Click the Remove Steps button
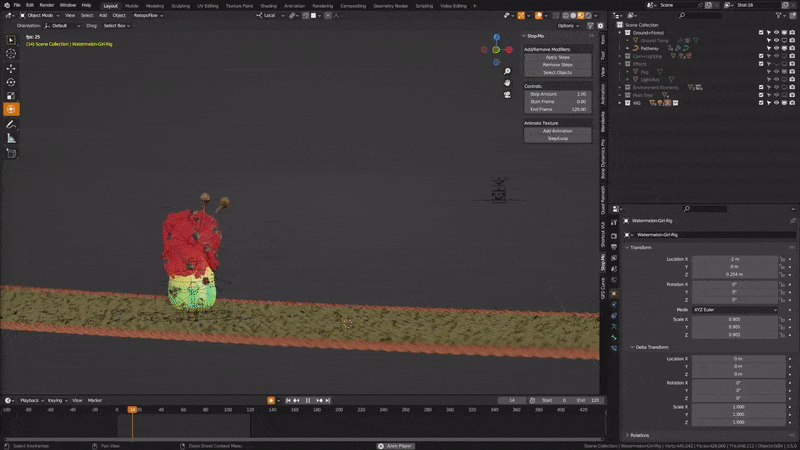This screenshot has width=800, height=450. [x=558, y=65]
